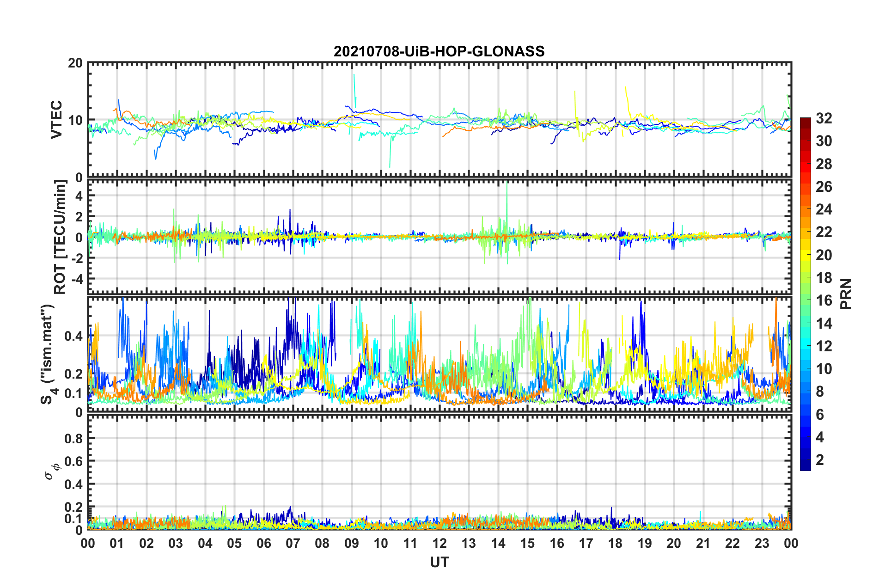Click colorbar tick label 12
This screenshot has width=879, height=588.
click(x=824, y=346)
